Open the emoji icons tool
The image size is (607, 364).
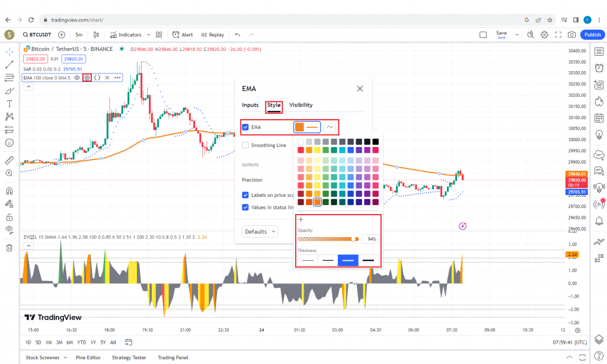9,143
